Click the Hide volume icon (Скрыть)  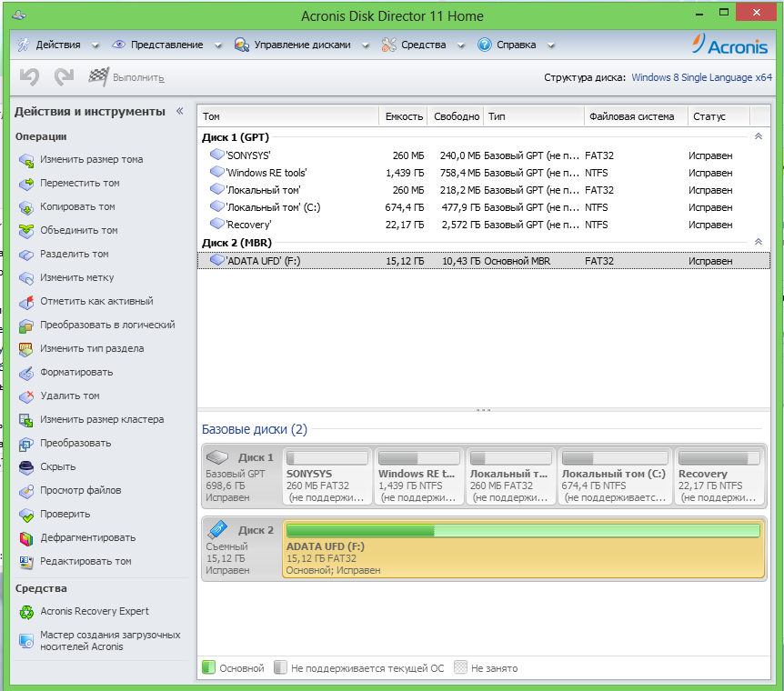click(x=26, y=467)
